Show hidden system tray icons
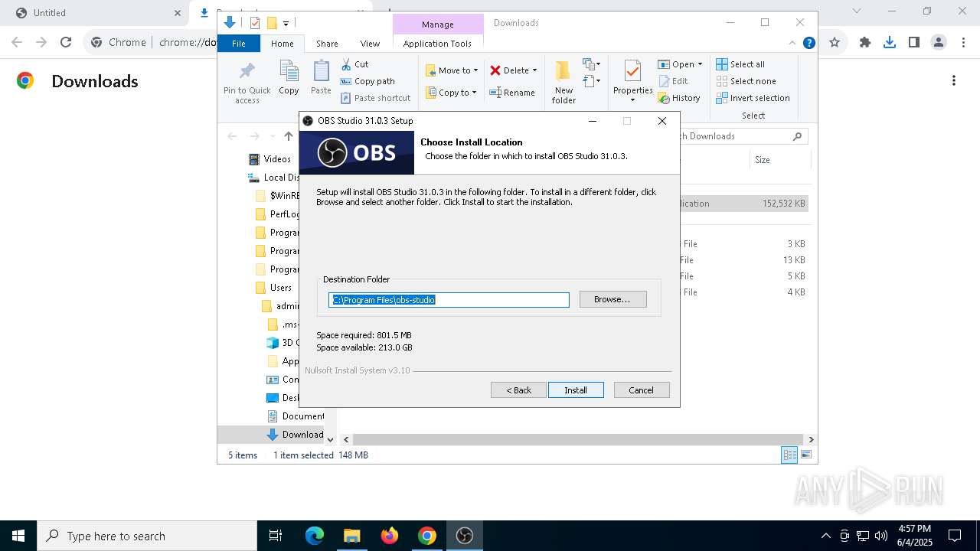 tap(825, 536)
